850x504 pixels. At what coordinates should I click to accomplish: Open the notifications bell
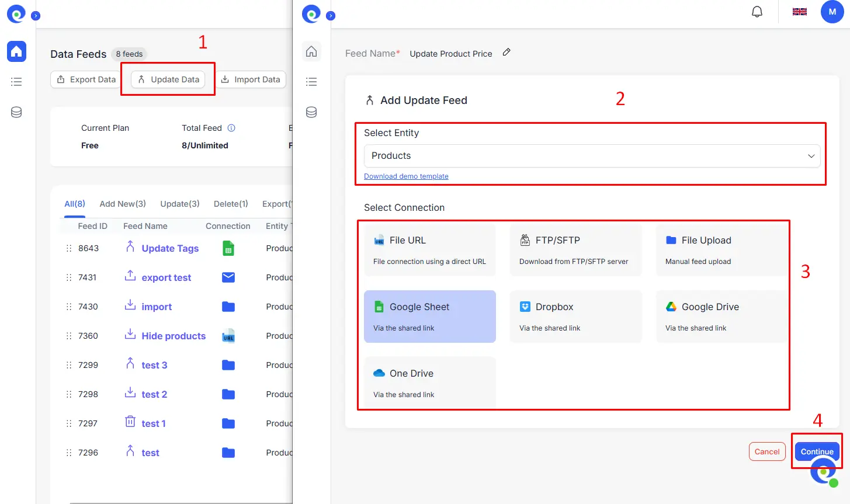757,11
